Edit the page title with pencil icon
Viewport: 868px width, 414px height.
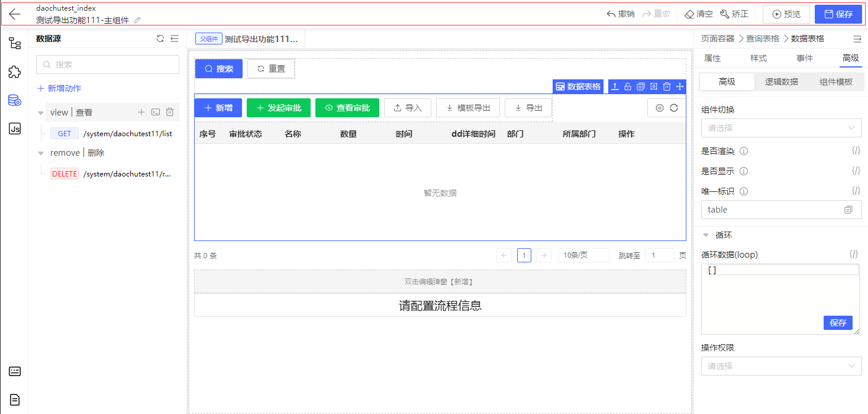(137, 20)
